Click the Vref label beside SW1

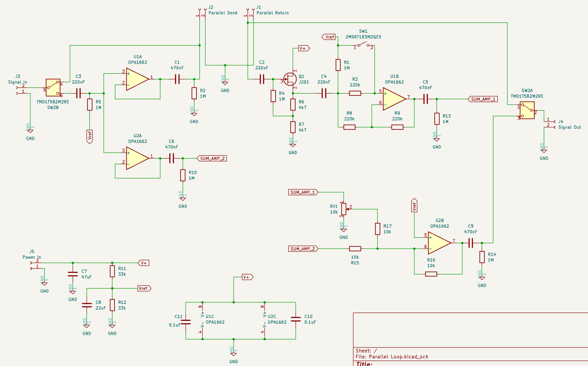pyautogui.click(x=329, y=37)
